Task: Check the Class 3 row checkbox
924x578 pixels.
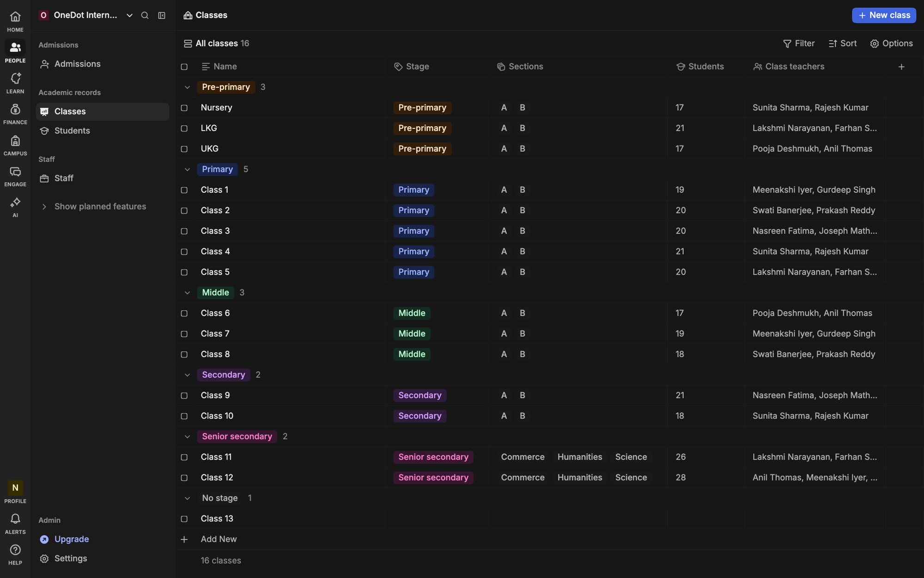Action: click(184, 231)
